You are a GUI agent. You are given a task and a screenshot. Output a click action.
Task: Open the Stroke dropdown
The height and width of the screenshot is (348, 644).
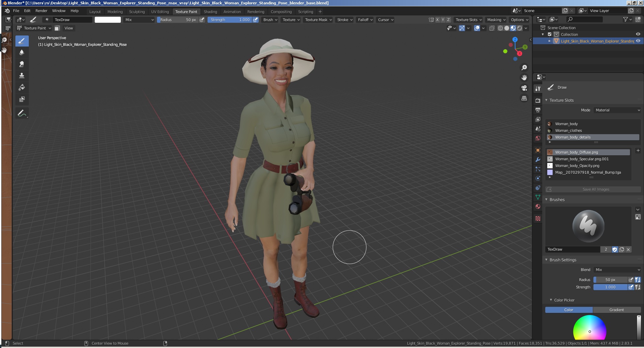click(344, 20)
